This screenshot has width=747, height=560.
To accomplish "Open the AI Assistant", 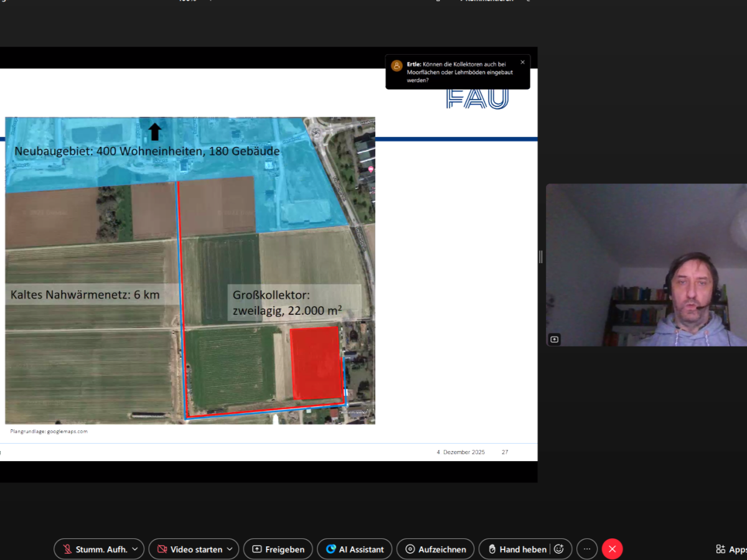I will tap(355, 549).
